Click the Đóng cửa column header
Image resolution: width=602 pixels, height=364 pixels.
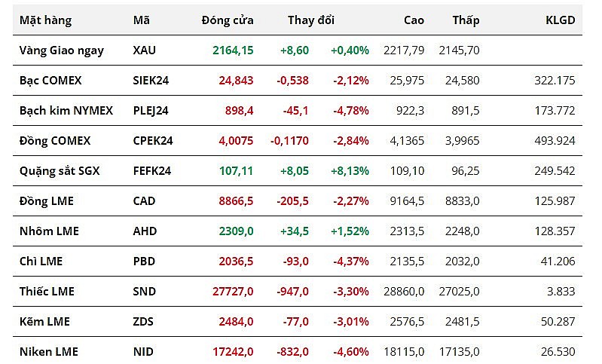click(228, 20)
